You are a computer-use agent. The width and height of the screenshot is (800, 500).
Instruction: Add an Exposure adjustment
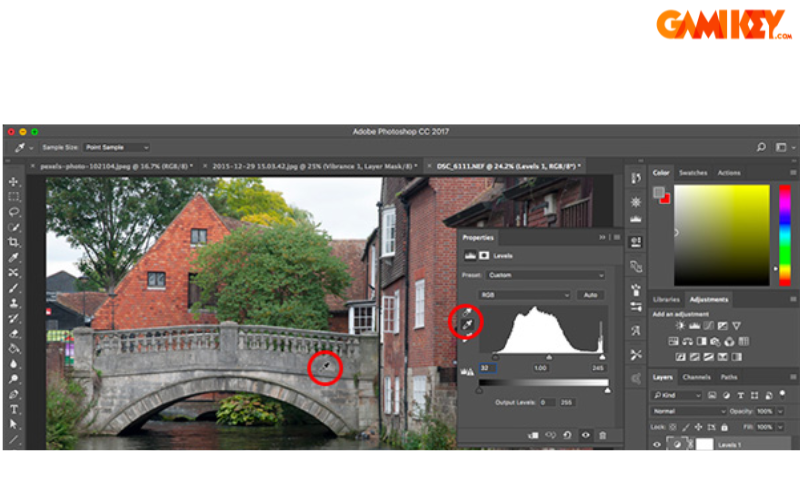pos(722,326)
